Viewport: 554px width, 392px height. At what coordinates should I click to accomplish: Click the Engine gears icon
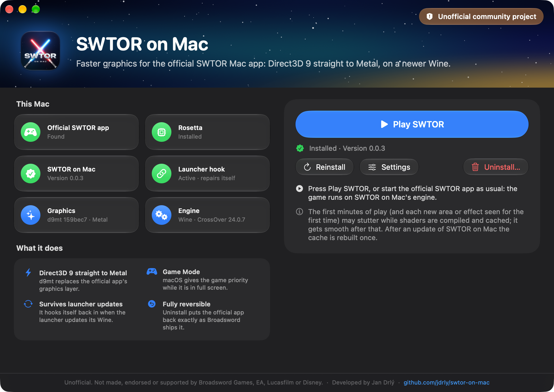point(162,215)
